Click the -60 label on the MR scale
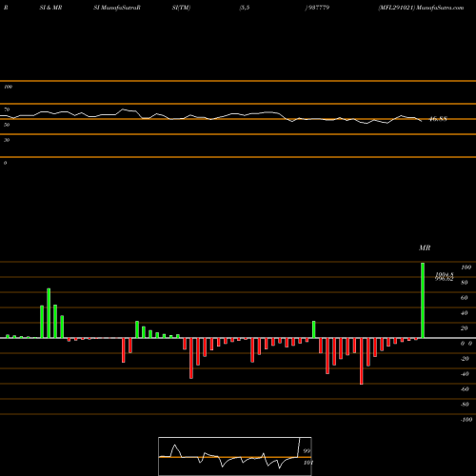 pos(465,389)
